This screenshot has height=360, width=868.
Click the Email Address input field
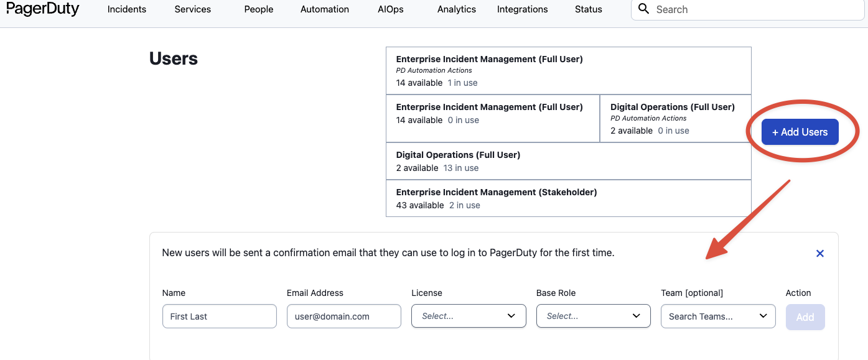point(343,316)
